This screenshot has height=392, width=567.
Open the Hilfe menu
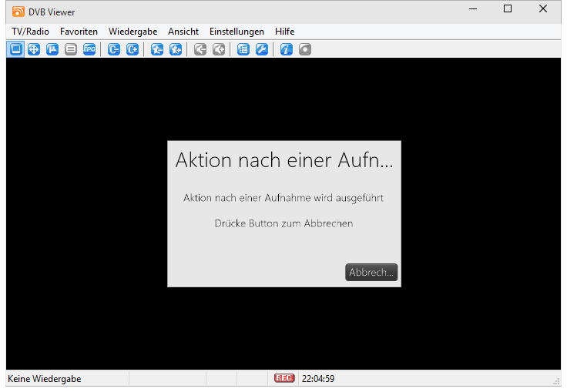click(284, 32)
